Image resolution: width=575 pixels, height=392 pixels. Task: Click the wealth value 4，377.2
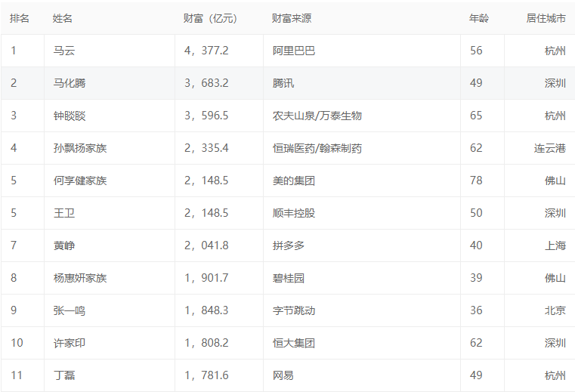[x=206, y=51]
